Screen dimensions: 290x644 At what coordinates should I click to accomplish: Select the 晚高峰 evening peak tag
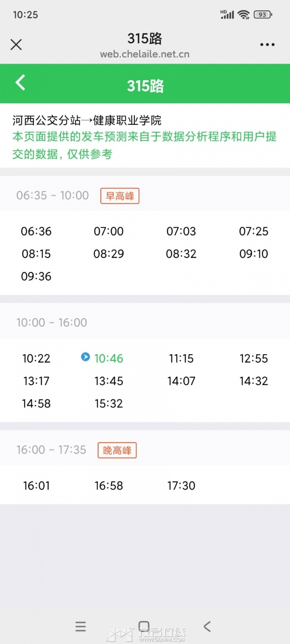click(117, 450)
